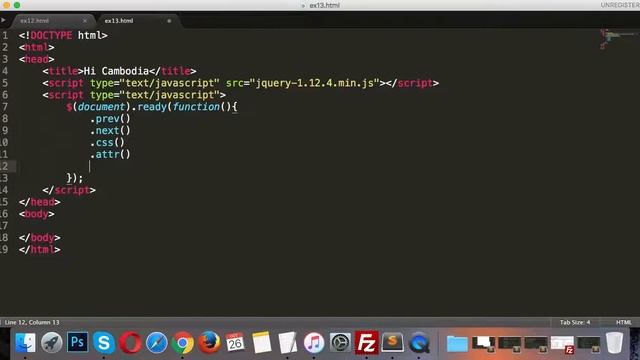Open Safari compass icon

pyautogui.click(x=157, y=342)
